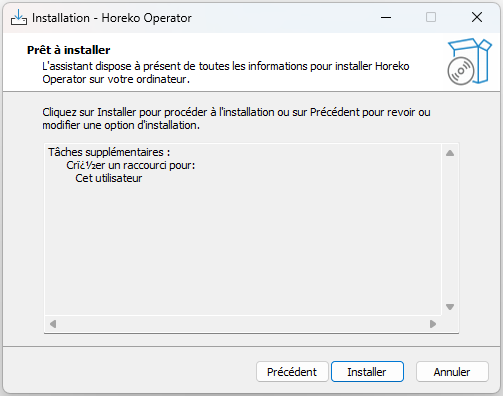This screenshot has width=503, height=396.
Task: Click the 'Cet utilisateur' line in the summary
Action: pyautogui.click(x=108, y=178)
